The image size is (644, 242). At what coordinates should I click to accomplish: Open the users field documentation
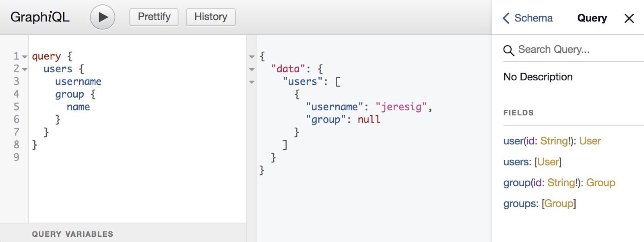[516, 162]
